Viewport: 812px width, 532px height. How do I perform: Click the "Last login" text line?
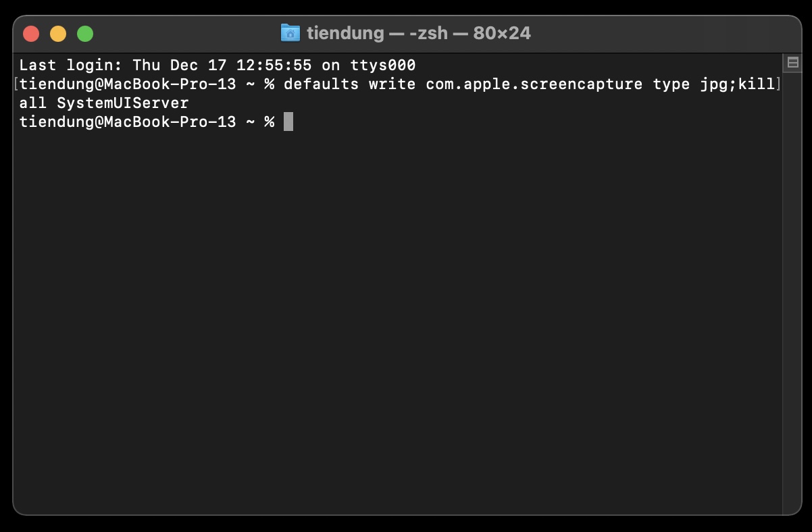click(217, 65)
